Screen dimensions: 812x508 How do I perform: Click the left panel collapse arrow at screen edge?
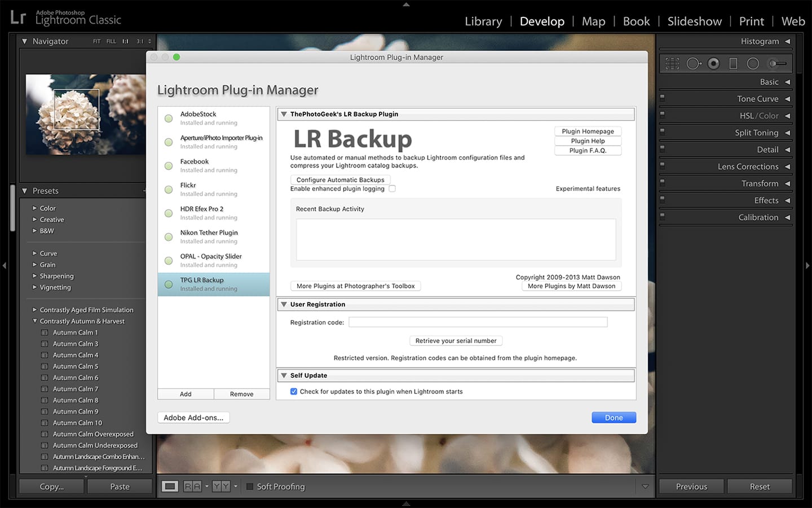pyautogui.click(x=4, y=265)
